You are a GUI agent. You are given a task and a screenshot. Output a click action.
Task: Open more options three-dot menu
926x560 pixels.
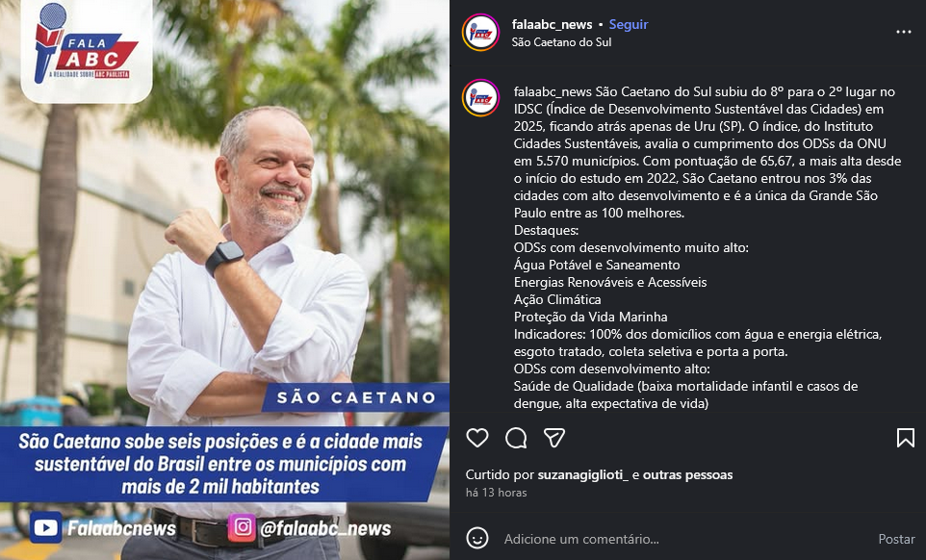(904, 32)
